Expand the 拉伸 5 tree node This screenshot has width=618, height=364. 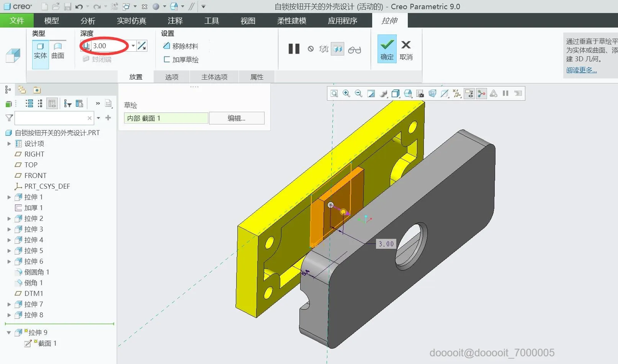click(9, 251)
